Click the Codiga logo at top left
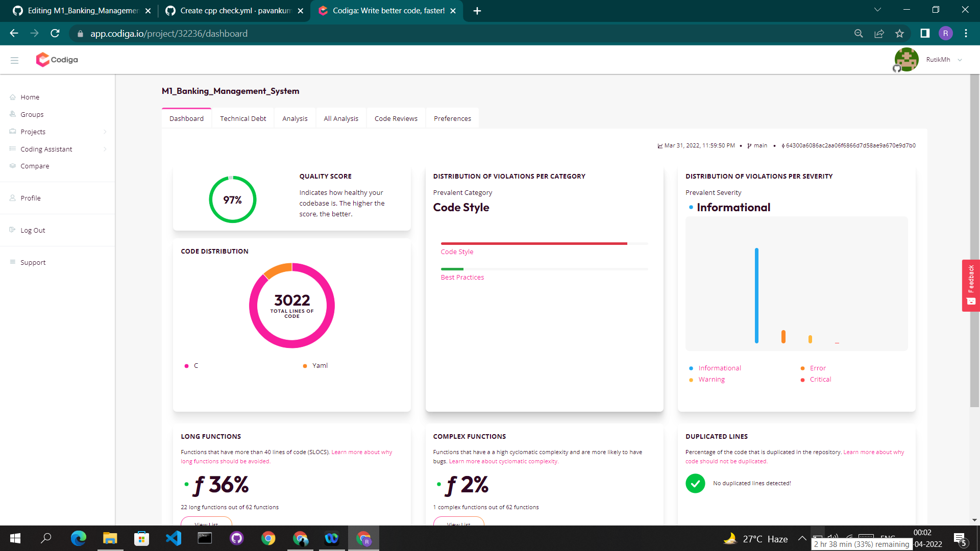Screen dimensions: 980x551 coord(56,59)
